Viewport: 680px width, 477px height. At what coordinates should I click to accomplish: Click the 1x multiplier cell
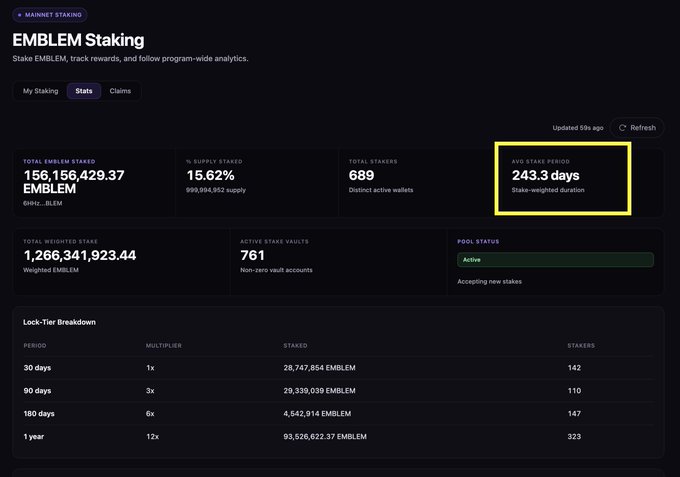pyautogui.click(x=150, y=368)
